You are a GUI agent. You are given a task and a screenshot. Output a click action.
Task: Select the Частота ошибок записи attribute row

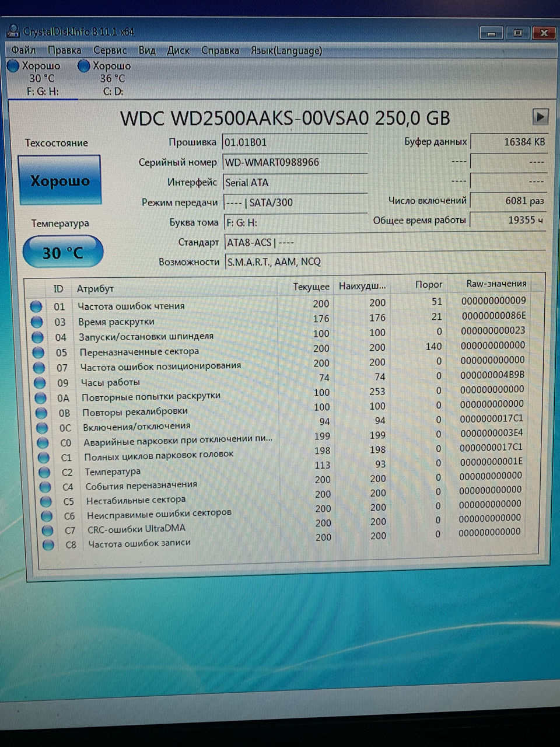click(x=139, y=543)
